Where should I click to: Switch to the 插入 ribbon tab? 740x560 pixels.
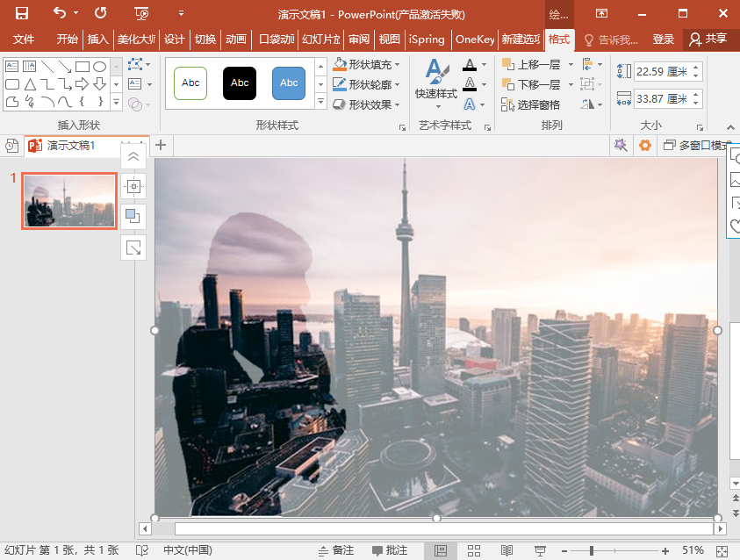(97, 39)
